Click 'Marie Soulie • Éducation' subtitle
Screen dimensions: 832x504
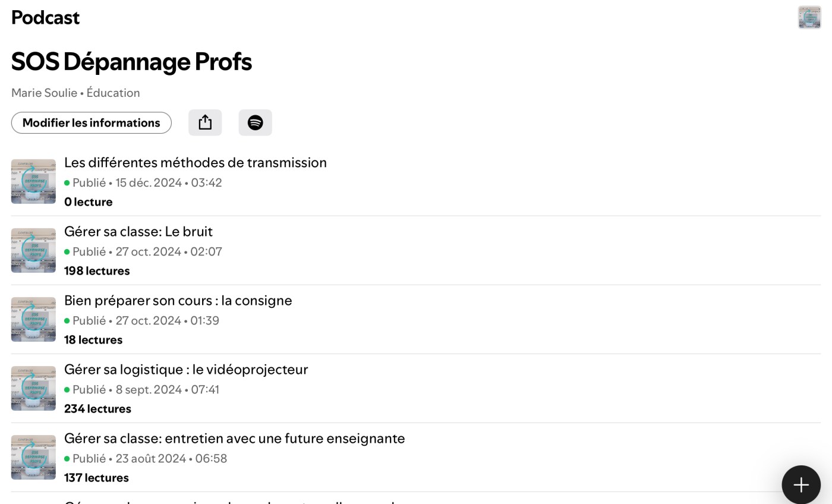(x=75, y=93)
